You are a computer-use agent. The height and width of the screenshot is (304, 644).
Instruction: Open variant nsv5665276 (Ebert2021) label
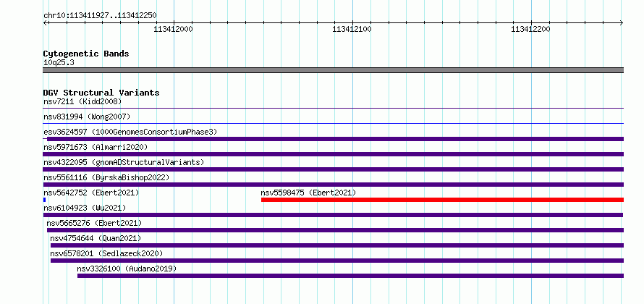[94, 223]
